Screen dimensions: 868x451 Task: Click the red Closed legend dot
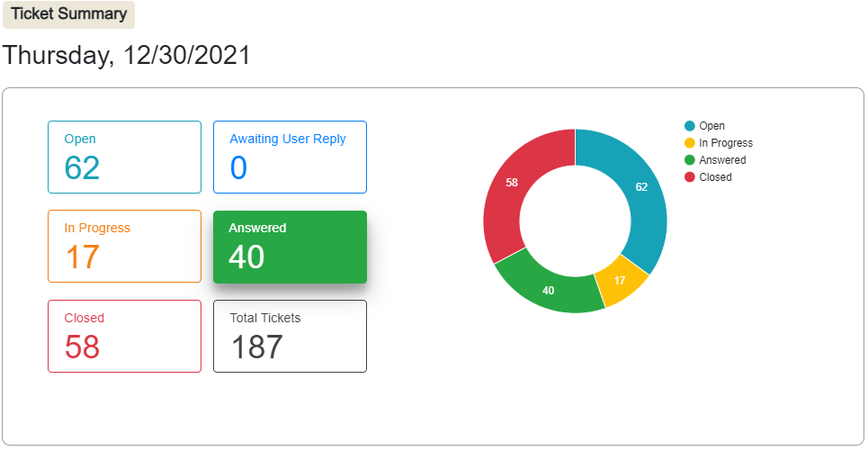coord(690,177)
